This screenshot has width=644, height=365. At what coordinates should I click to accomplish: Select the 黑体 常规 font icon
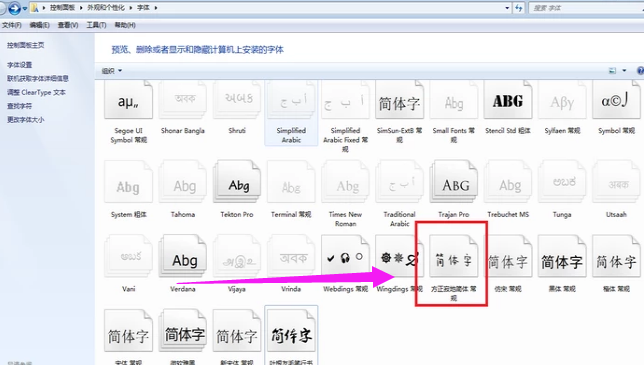562,256
